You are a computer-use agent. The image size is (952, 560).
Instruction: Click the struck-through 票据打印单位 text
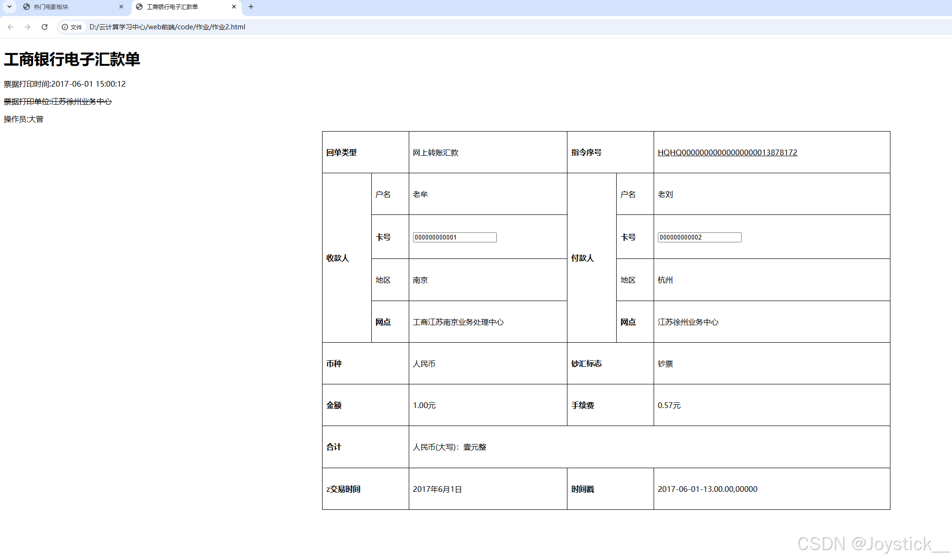point(58,101)
